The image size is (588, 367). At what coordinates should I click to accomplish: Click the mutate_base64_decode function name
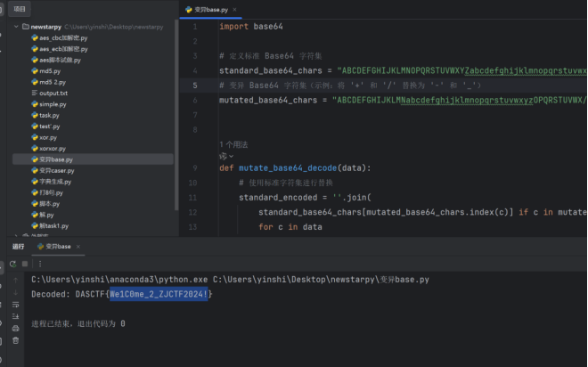(x=288, y=168)
